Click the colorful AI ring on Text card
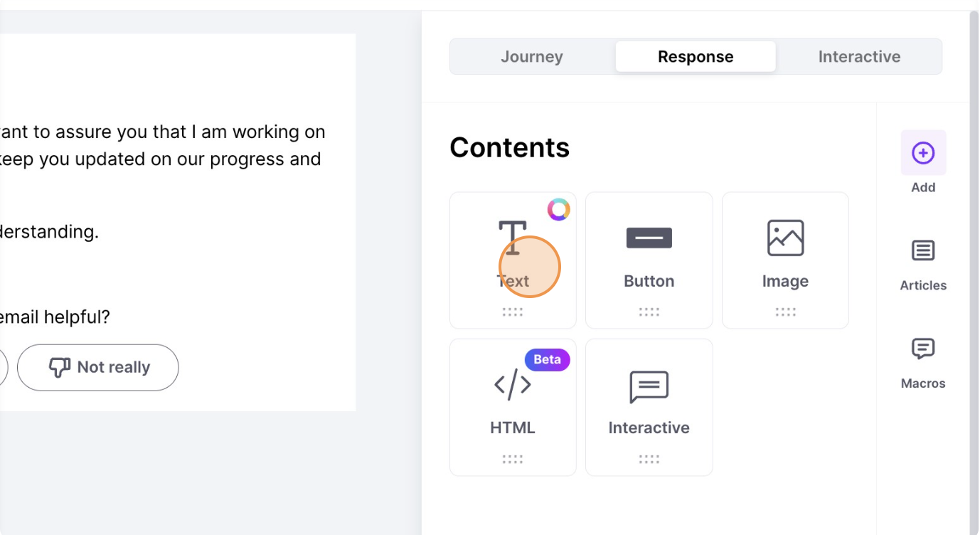Image resolution: width=980 pixels, height=535 pixels. (558, 209)
